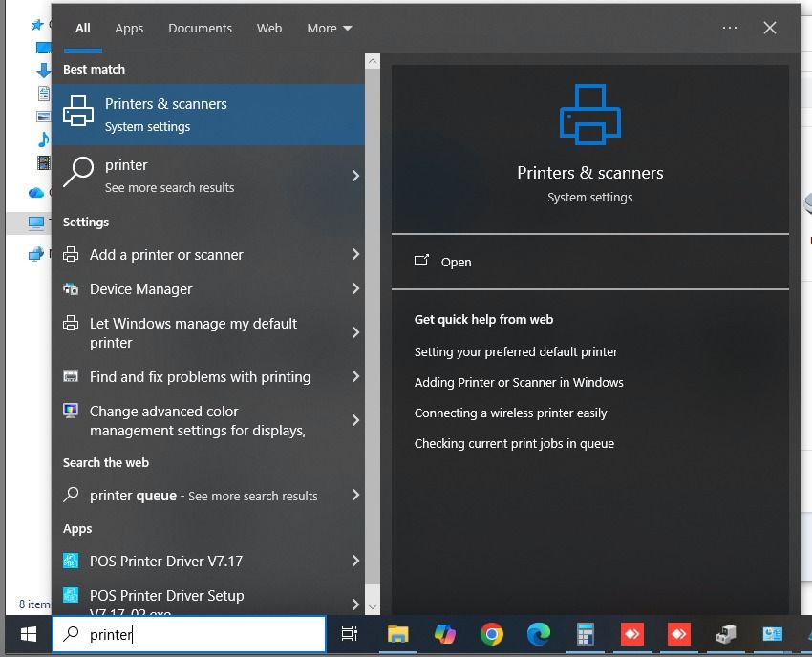Open File Explorer from the taskbar

click(397, 634)
